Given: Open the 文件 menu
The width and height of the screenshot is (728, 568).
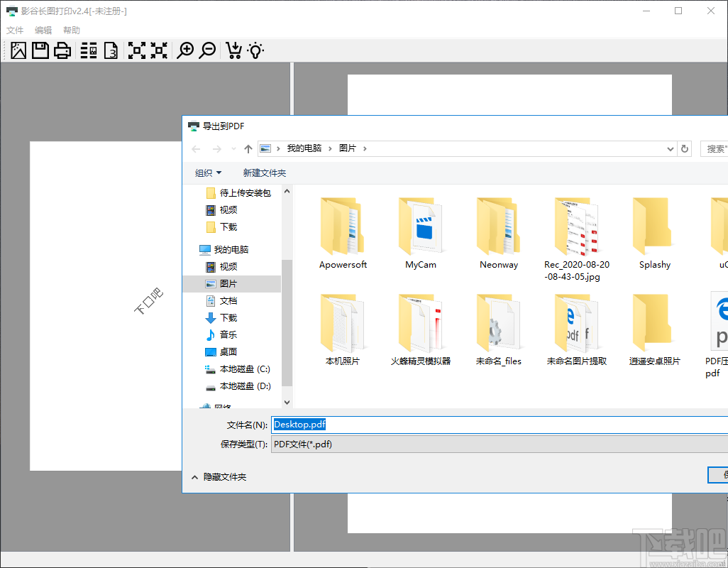Looking at the screenshot, I should pos(15,31).
